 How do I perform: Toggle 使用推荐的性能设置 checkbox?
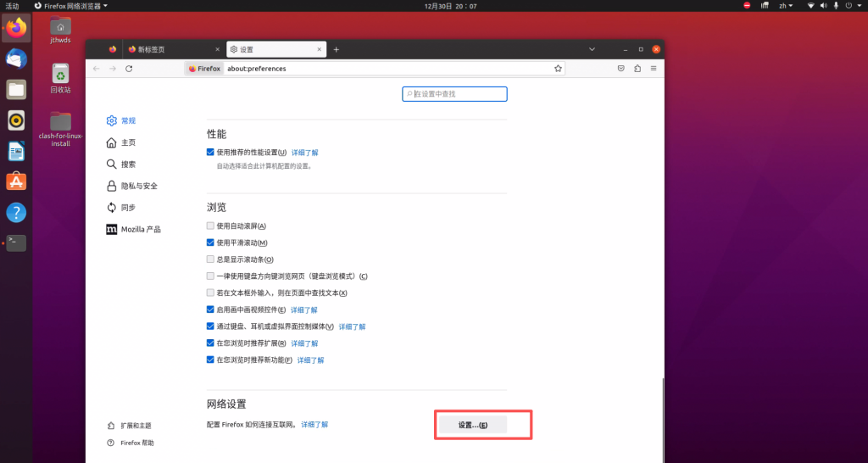[211, 153]
